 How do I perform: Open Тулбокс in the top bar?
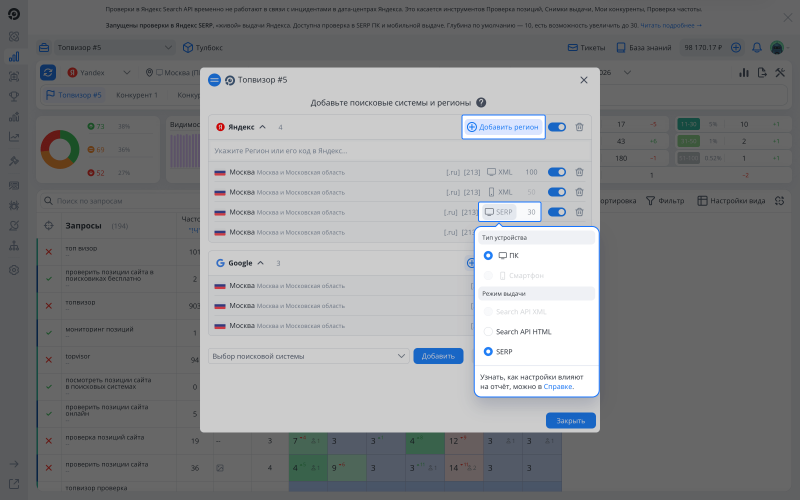[203, 47]
